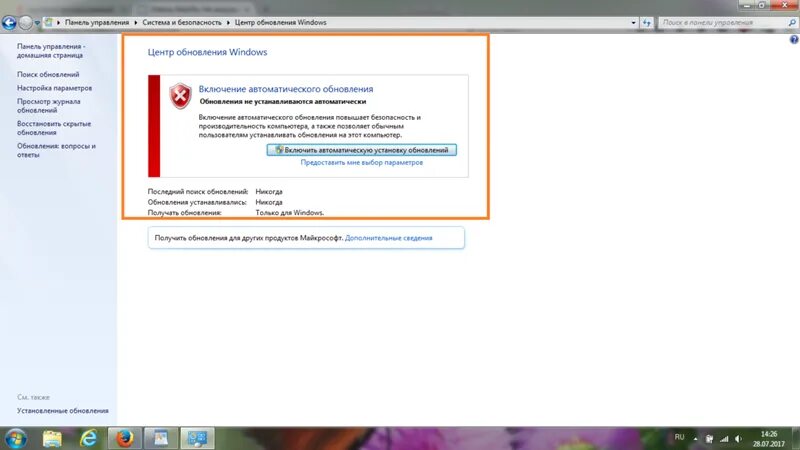Click the red shield error icon

pos(180,96)
